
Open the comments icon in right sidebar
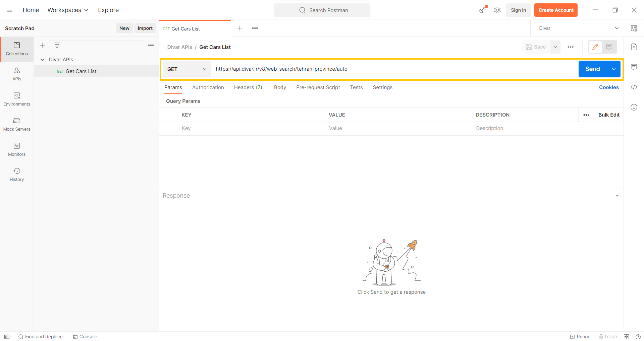pos(634,67)
